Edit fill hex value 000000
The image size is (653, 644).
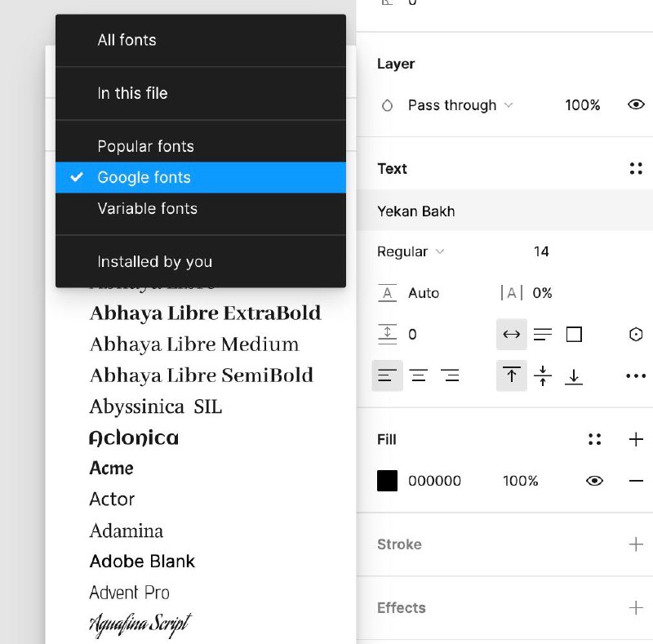434,481
